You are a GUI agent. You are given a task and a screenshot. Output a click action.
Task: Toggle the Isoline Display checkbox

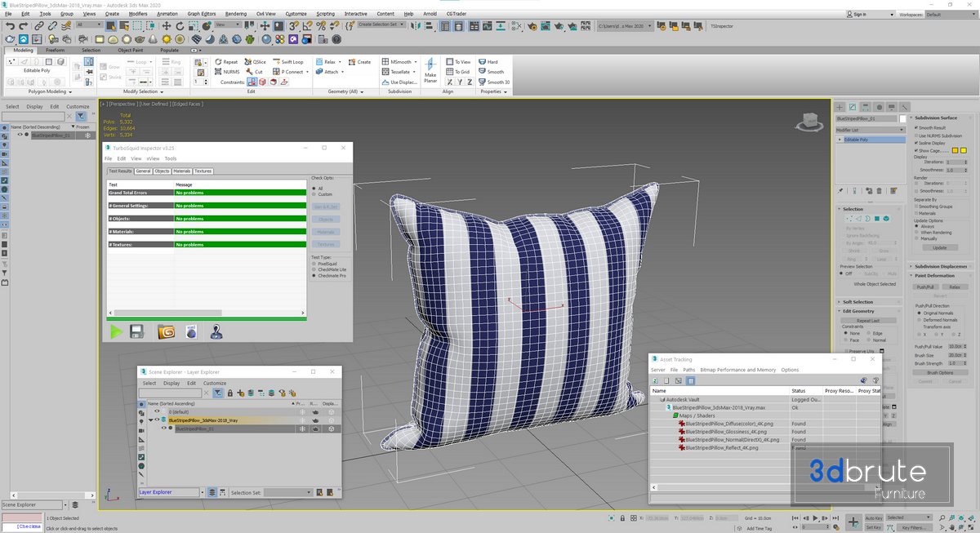(915, 143)
